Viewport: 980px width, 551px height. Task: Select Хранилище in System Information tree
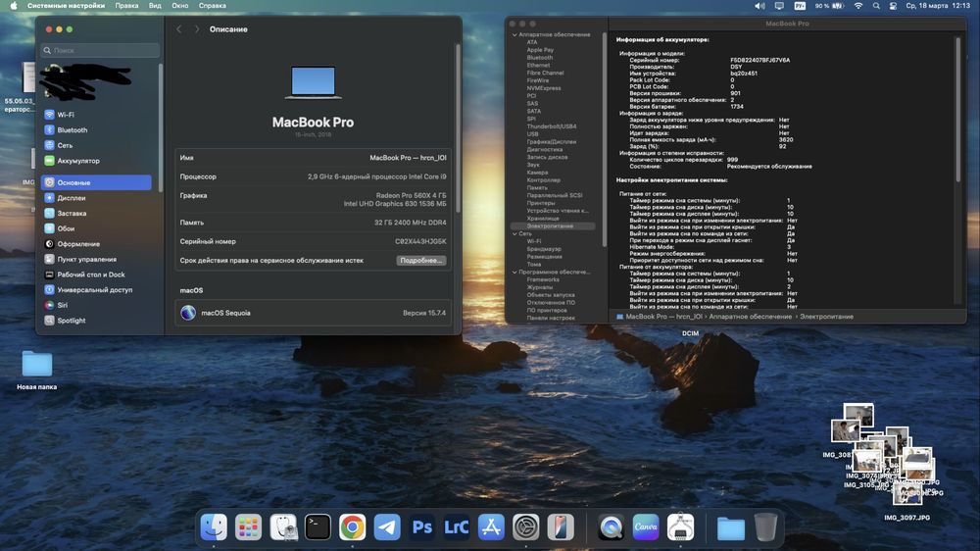543,219
